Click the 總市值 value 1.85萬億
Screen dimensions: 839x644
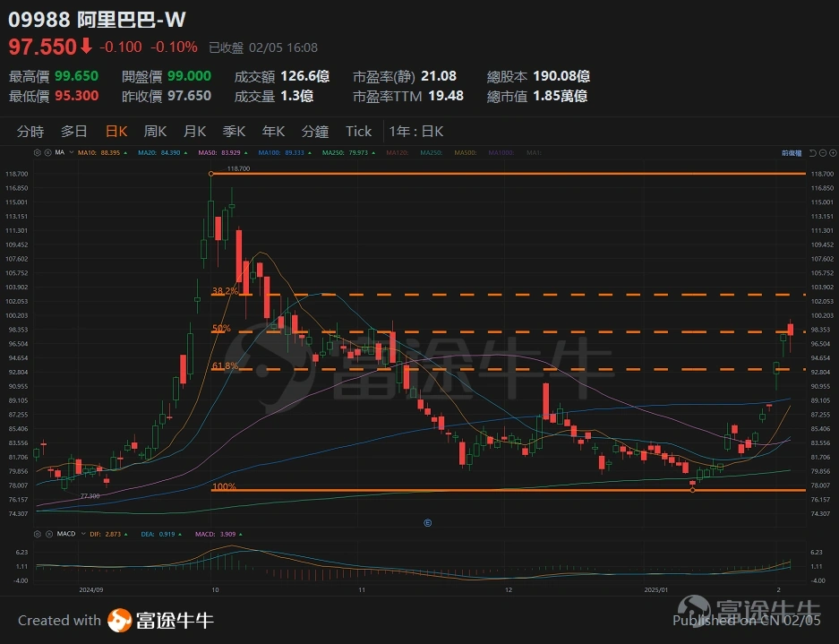click(x=561, y=96)
